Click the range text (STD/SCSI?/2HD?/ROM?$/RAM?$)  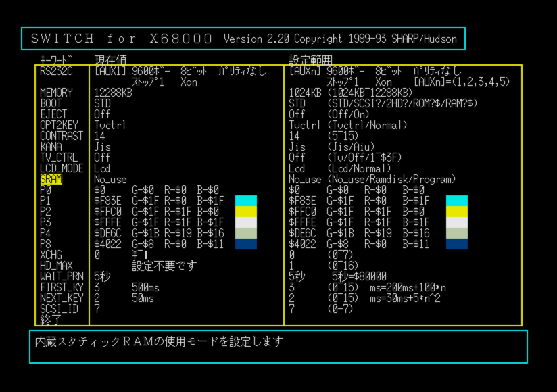[x=402, y=103]
